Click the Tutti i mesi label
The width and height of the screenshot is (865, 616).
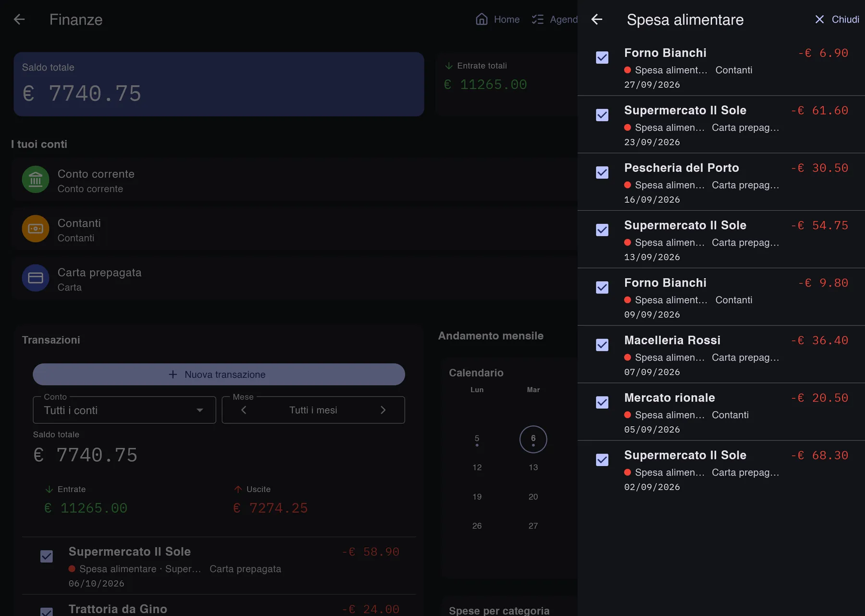click(x=313, y=410)
